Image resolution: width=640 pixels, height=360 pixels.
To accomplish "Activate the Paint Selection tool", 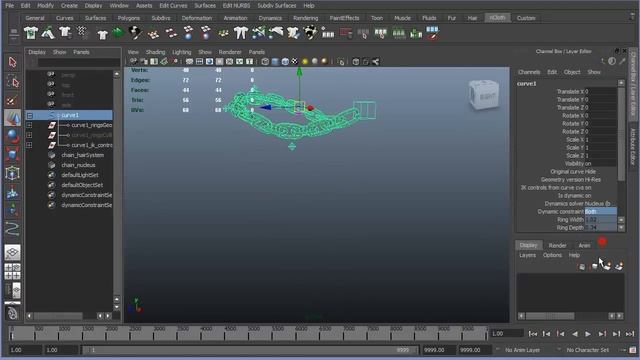I will (12, 100).
